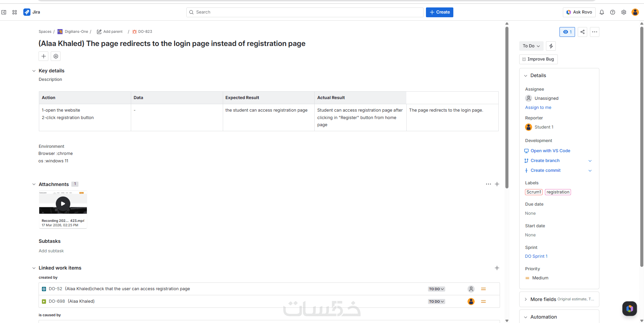
Task: Toggle the sidebar collapse icon
Action: (4, 12)
